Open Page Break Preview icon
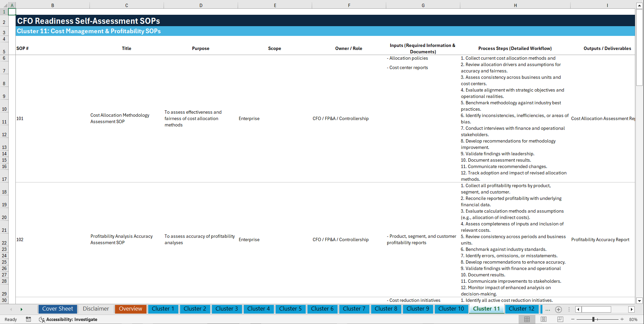This screenshot has height=324, width=644. pos(560,319)
